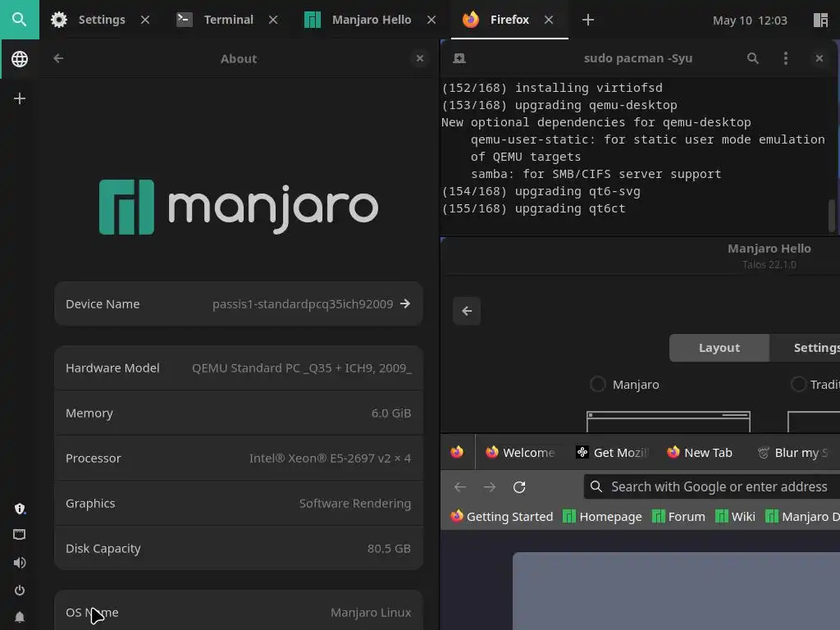
Task: Open the Device Name row arrow
Action: pyautogui.click(x=405, y=304)
